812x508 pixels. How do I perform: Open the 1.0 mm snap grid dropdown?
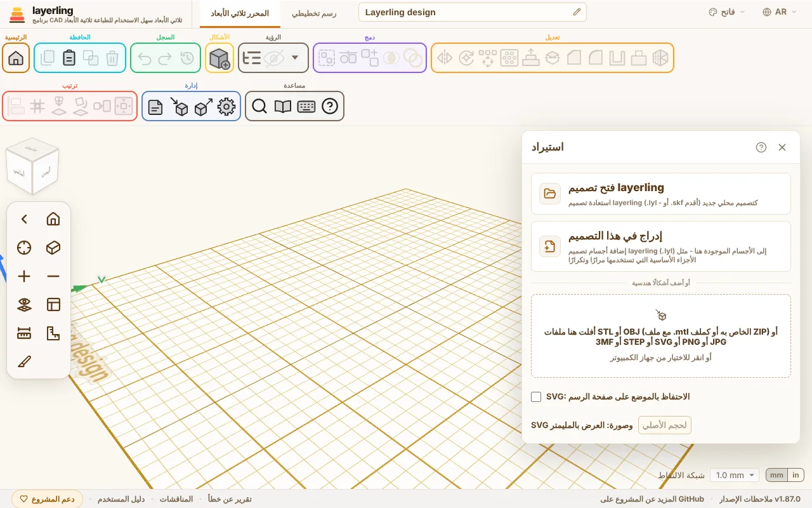coord(735,475)
